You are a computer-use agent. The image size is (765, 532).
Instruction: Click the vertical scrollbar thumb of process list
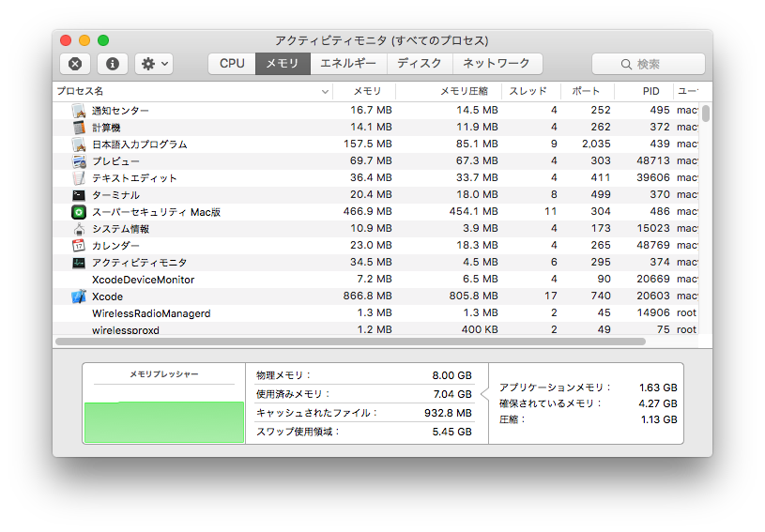click(x=706, y=114)
